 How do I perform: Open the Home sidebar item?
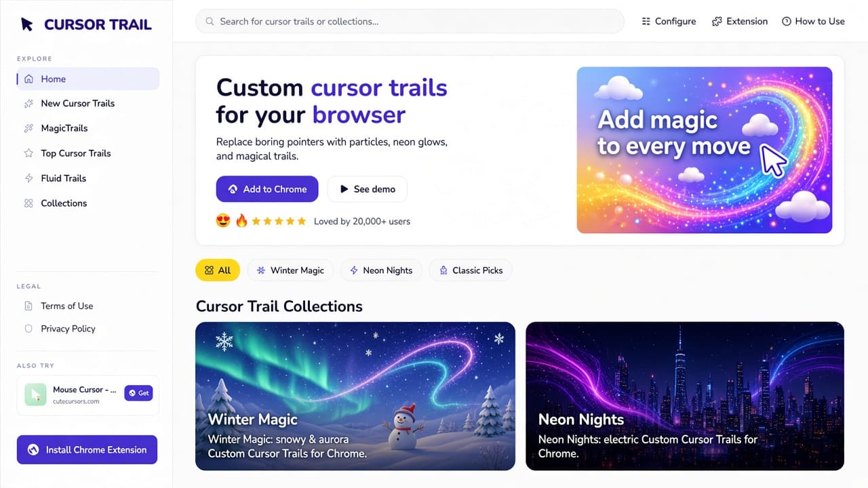(x=88, y=79)
